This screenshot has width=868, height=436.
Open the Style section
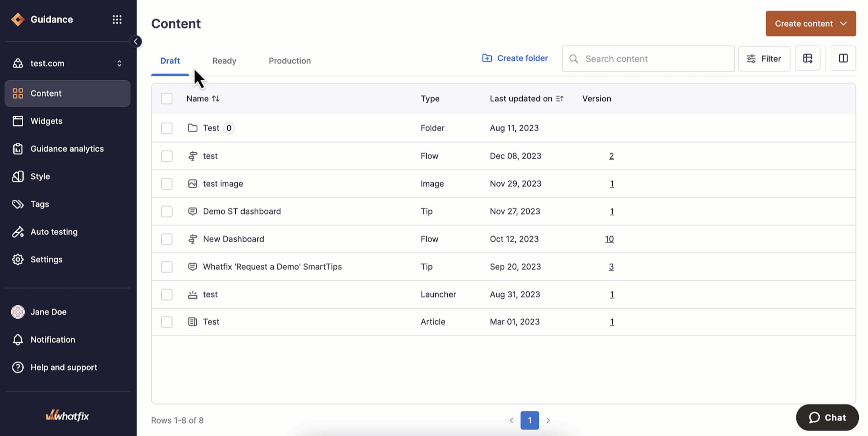point(40,176)
